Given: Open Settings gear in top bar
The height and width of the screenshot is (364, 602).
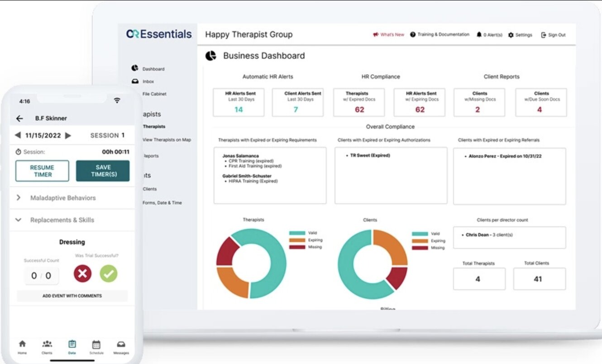Looking at the screenshot, I should tap(511, 35).
